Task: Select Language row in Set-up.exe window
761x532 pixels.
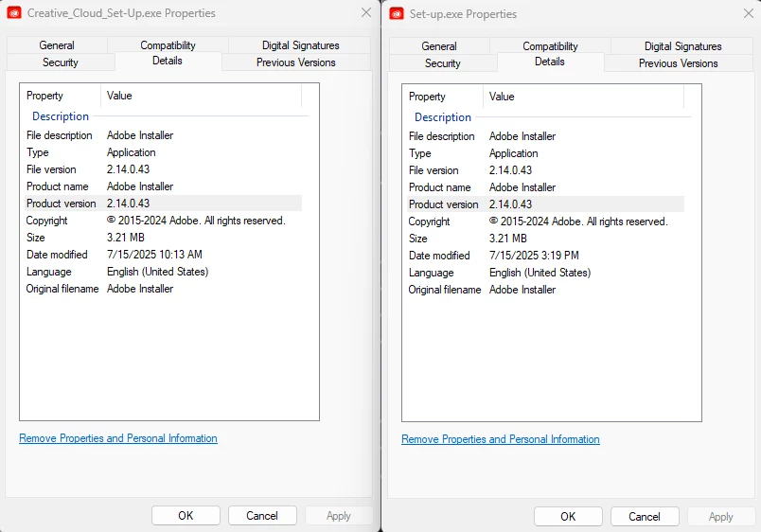Action: (x=545, y=273)
